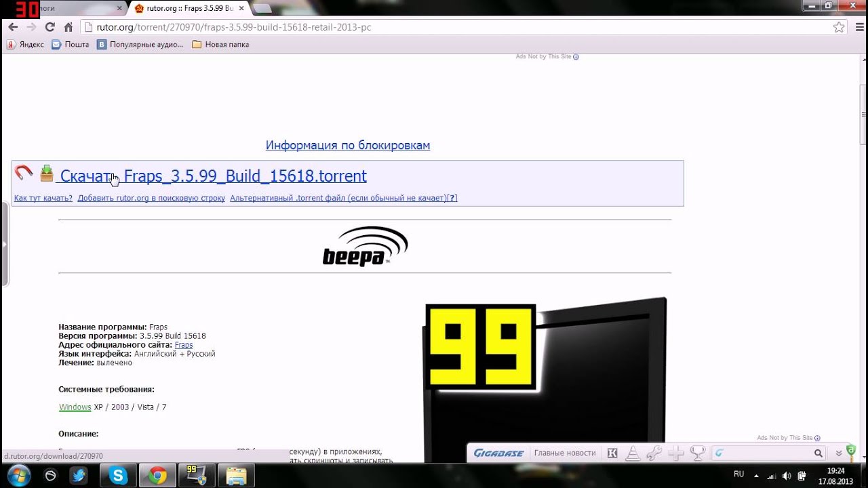Image resolution: width=868 pixels, height=488 pixels.
Task: Click the browser Forward arrow
Action: click(31, 27)
